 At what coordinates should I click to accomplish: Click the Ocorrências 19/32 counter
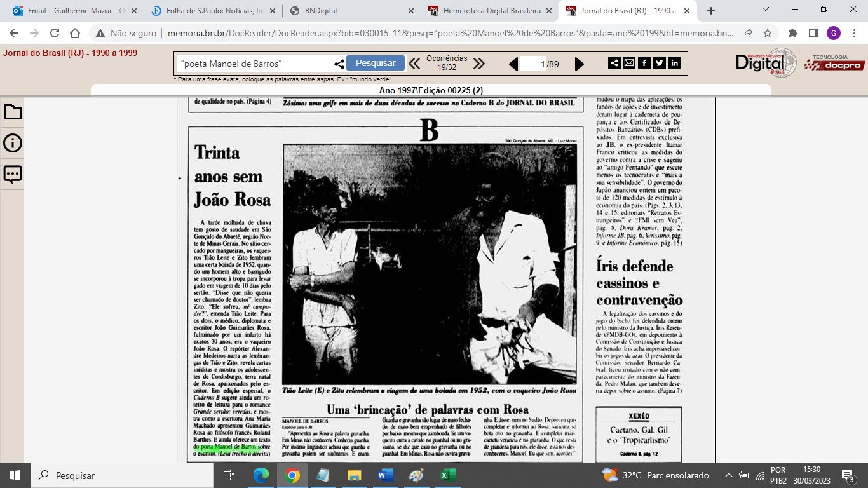point(447,63)
